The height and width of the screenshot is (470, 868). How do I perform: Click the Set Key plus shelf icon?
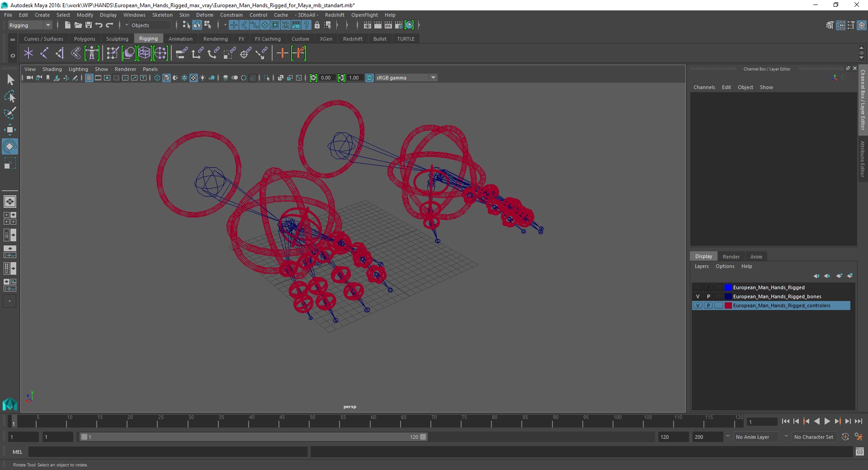tap(283, 53)
